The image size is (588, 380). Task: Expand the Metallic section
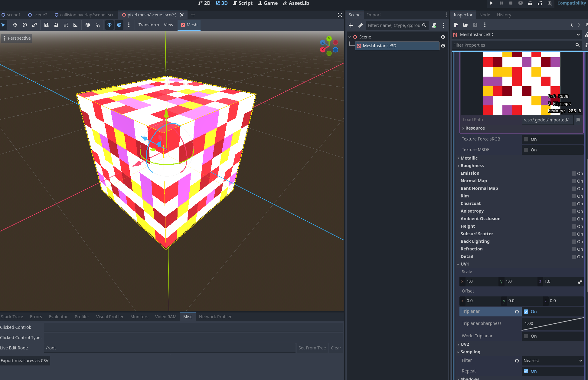(469, 158)
